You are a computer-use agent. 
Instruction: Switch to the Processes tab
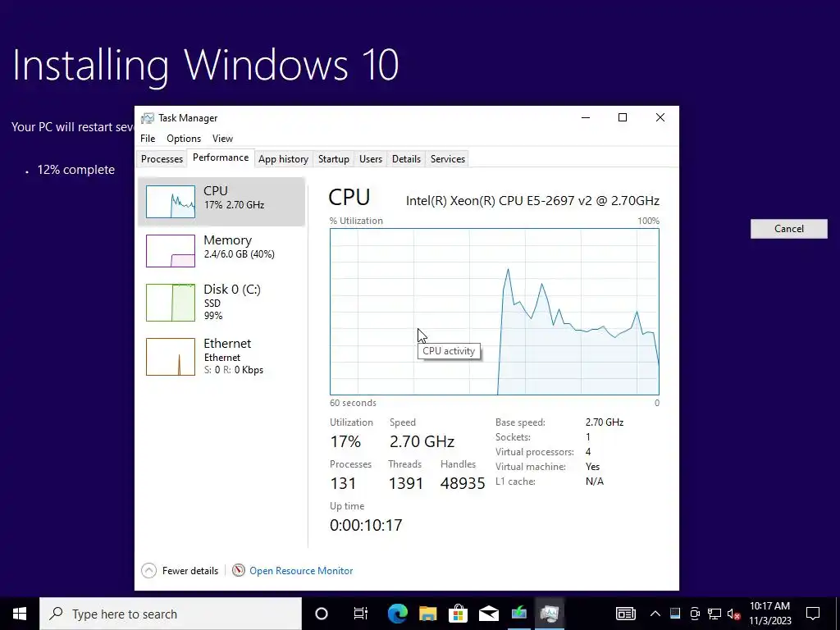(x=162, y=159)
